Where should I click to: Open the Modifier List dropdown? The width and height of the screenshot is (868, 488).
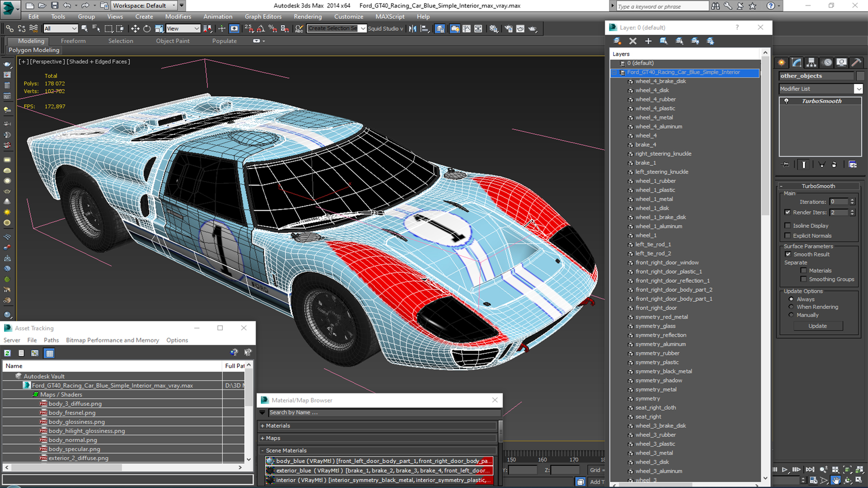click(858, 89)
